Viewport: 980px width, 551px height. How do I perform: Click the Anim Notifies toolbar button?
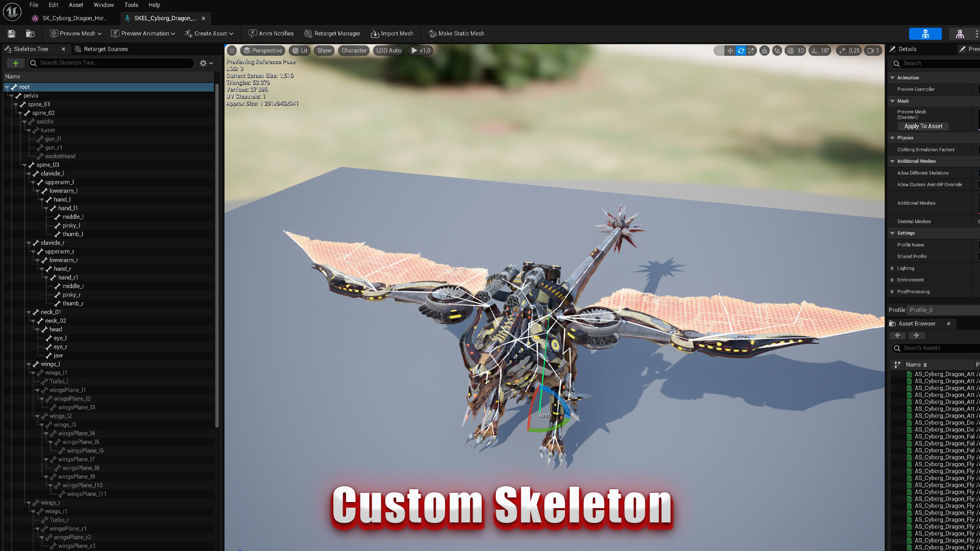pyautogui.click(x=271, y=34)
